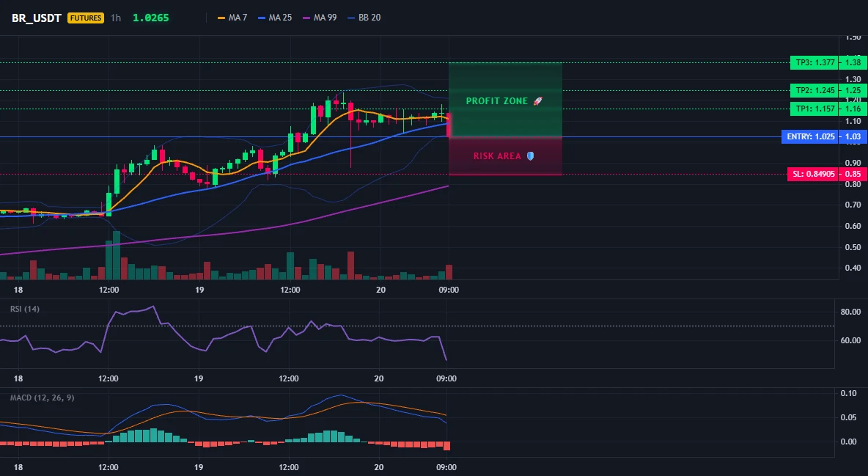Click the green 1.38 price axis tag
The image size is (868, 476).
[x=853, y=62]
